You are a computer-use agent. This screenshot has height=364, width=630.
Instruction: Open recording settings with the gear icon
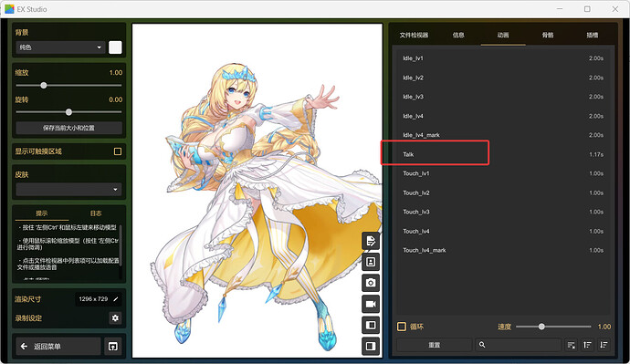point(115,317)
